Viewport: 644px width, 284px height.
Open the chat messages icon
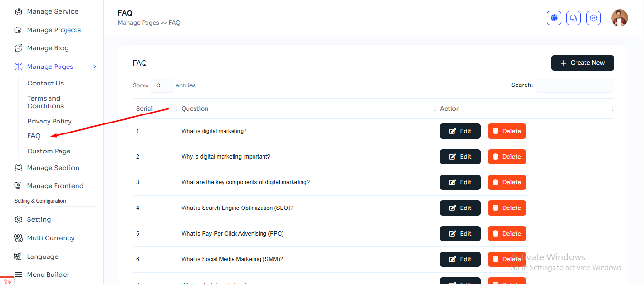pos(574,18)
